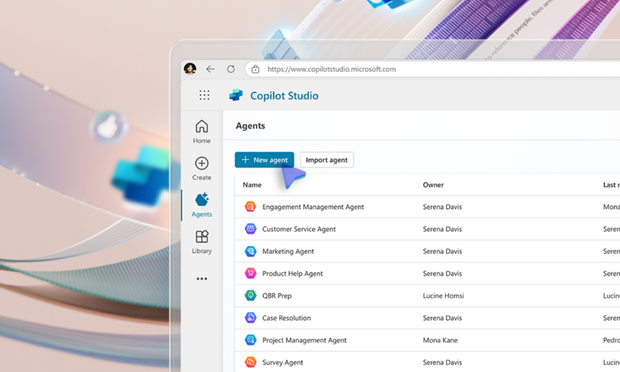Open Engagement Management Agent
620x372 pixels.
313,207
